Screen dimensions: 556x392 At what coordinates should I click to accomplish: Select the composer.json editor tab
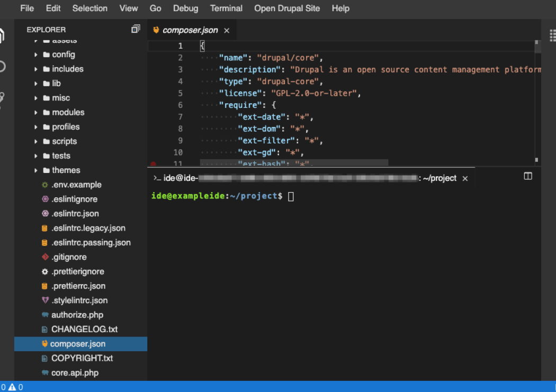(190, 31)
